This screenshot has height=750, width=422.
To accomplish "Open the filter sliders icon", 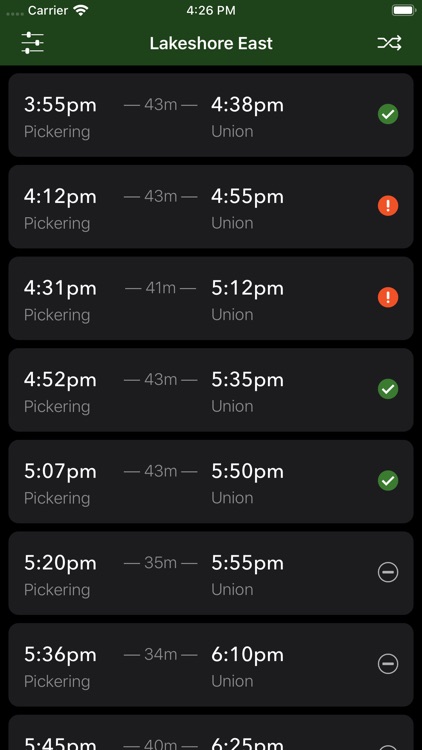I will pos(33,43).
